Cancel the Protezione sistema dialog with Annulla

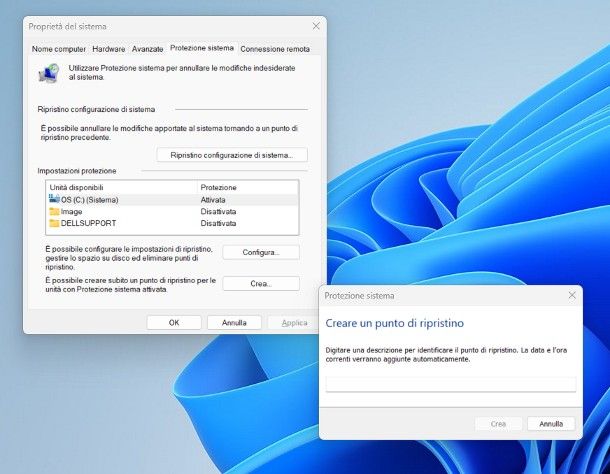tap(551, 424)
